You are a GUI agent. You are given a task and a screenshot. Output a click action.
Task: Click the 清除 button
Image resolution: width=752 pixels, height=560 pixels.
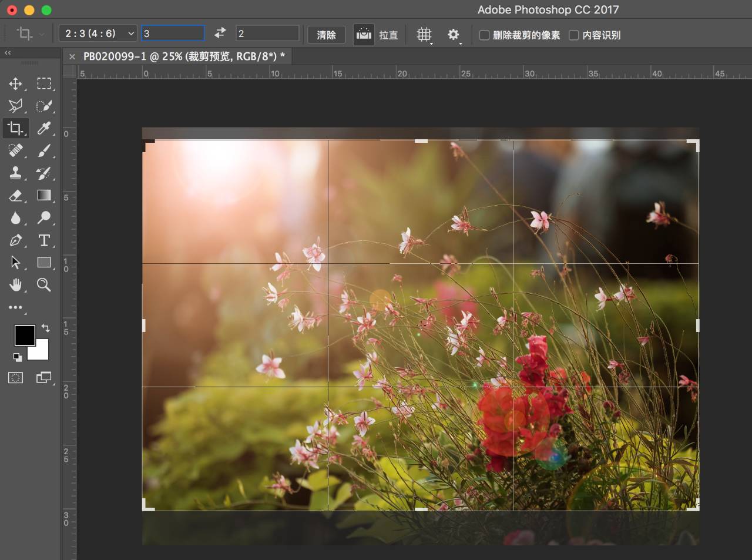point(326,35)
